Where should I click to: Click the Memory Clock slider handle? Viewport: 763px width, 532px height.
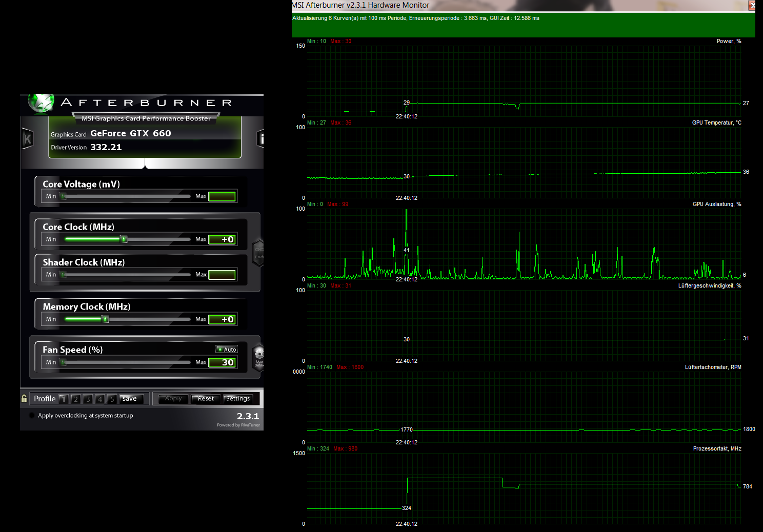[x=106, y=319]
